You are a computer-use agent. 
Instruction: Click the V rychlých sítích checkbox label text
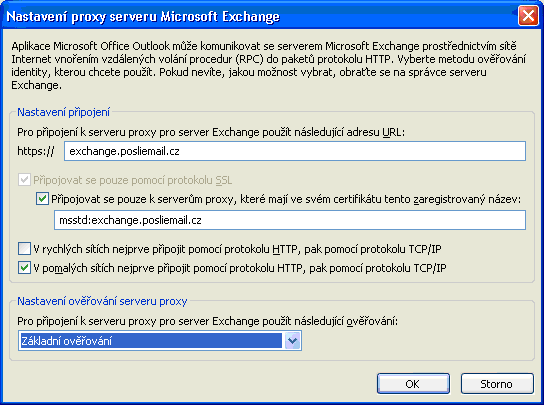point(237,249)
